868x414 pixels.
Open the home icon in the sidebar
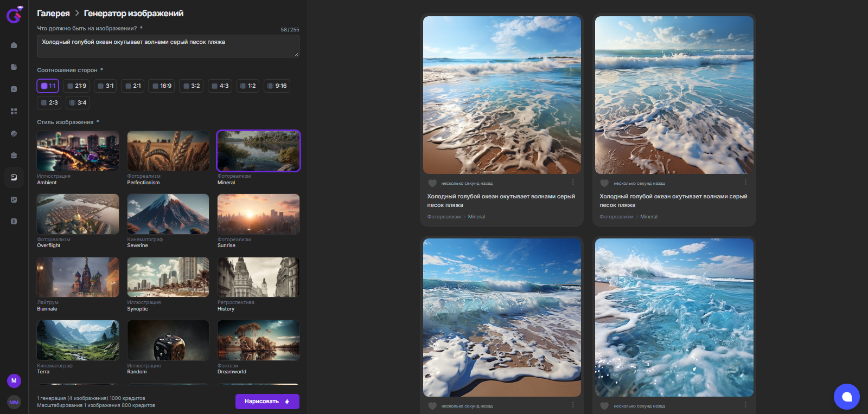tap(14, 45)
